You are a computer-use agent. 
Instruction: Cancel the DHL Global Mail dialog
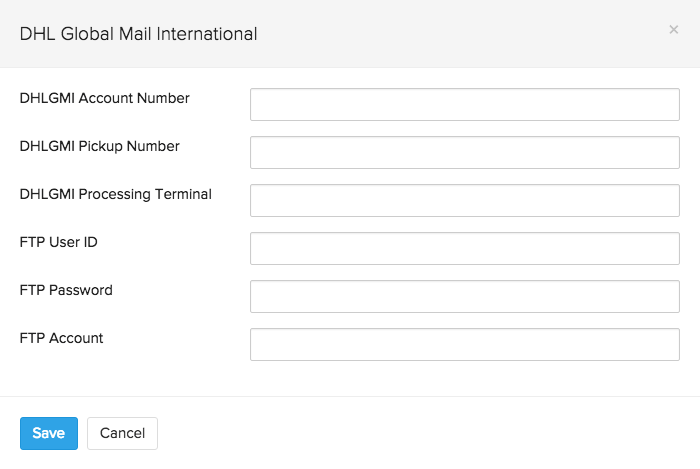click(122, 433)
